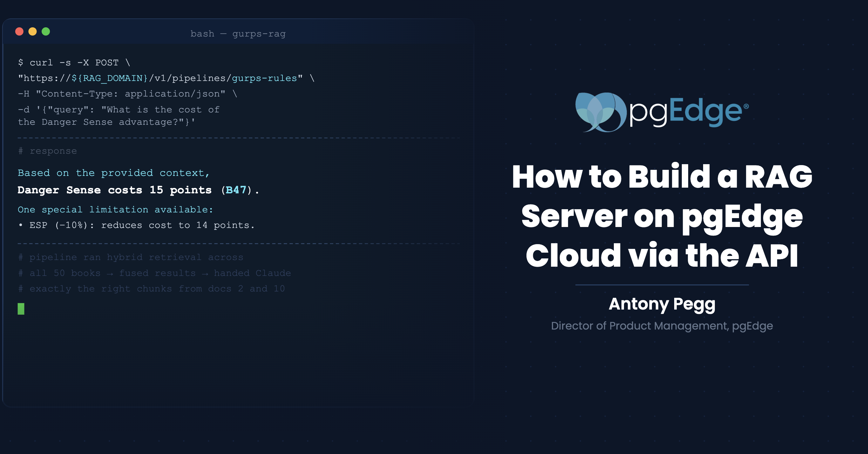Click the yellow minimize dot in terminal
The image size is (868, 454).
[32, 32]
